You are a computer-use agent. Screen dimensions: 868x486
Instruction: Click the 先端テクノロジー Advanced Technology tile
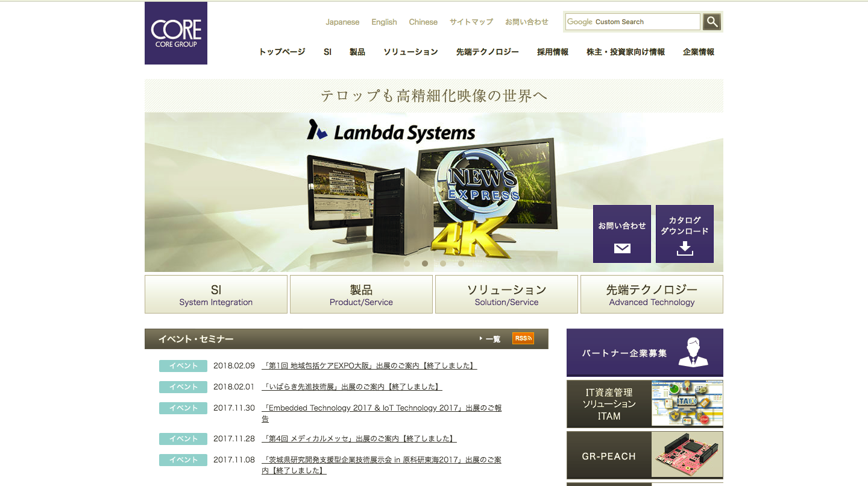point(652,294)
